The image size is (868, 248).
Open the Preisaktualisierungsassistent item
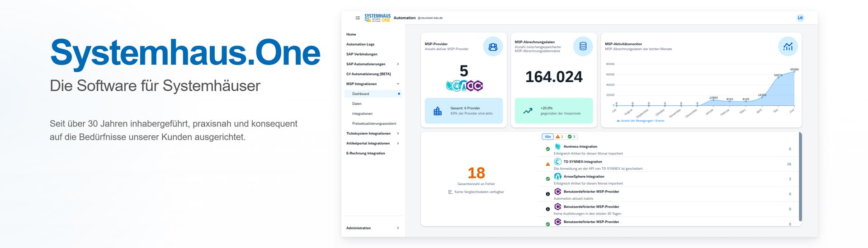pyautogui.click(x=373, y=124)
